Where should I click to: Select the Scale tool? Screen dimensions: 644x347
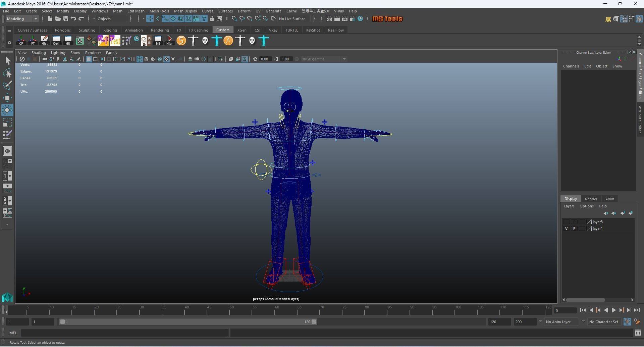pos(7,122)
